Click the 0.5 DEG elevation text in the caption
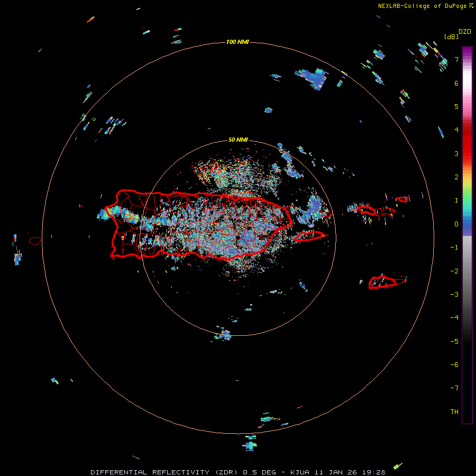This screenshot has height=476, width=476. click(259, 472)
